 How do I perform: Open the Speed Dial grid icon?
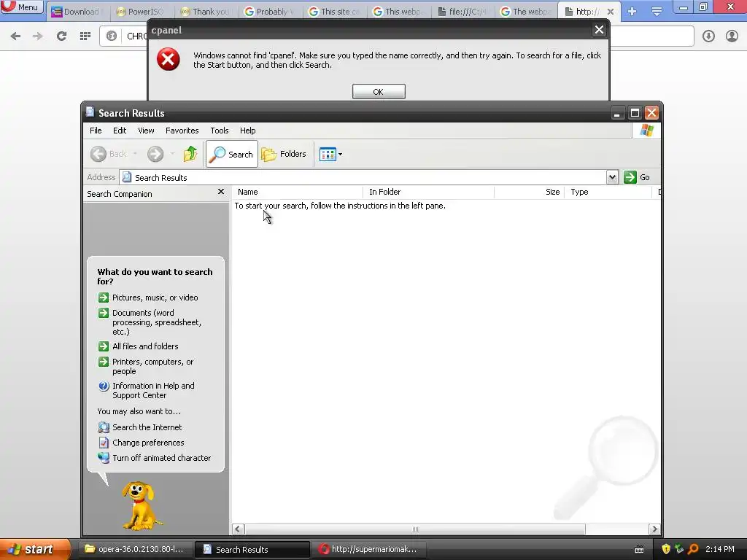pos(85,36)
